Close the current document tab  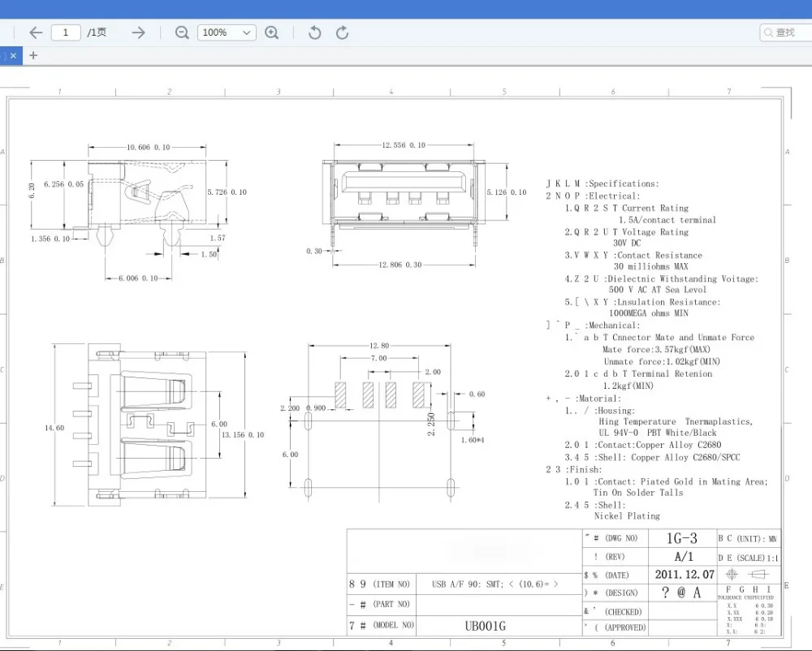14,55
